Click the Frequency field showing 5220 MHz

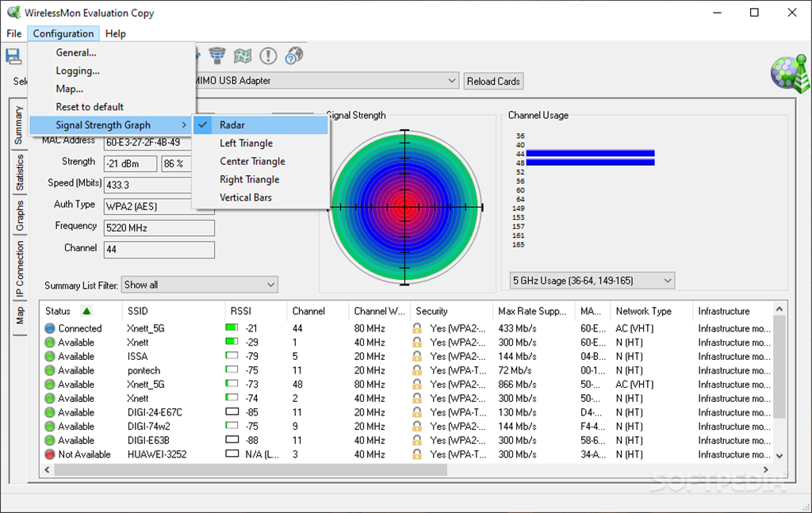coord(159,228)
